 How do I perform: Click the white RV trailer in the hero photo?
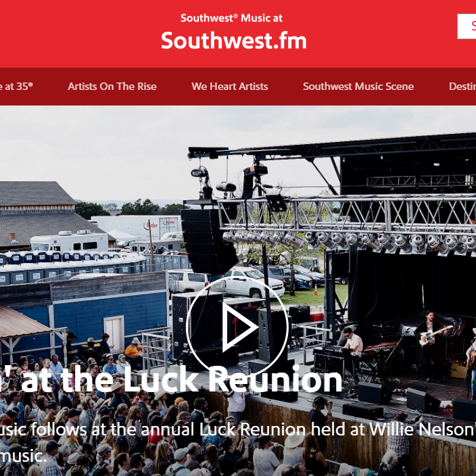point(69,241)
